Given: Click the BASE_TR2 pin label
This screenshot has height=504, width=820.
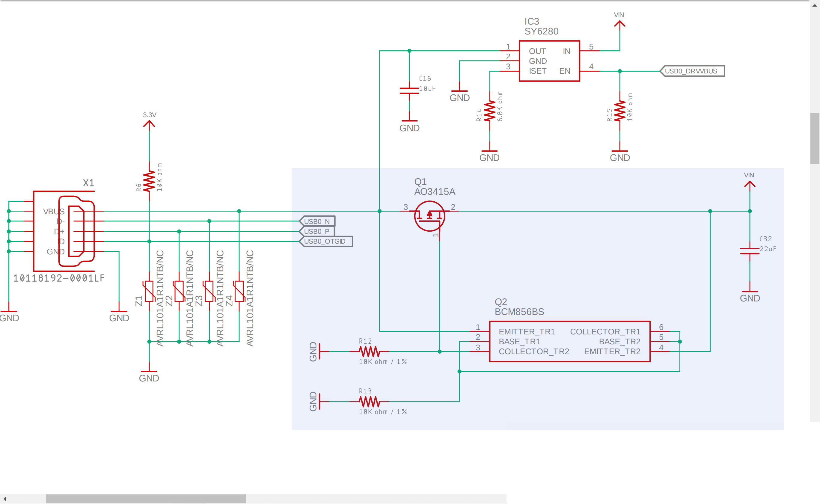Looking at the screenshot, I should pos(620,342).
